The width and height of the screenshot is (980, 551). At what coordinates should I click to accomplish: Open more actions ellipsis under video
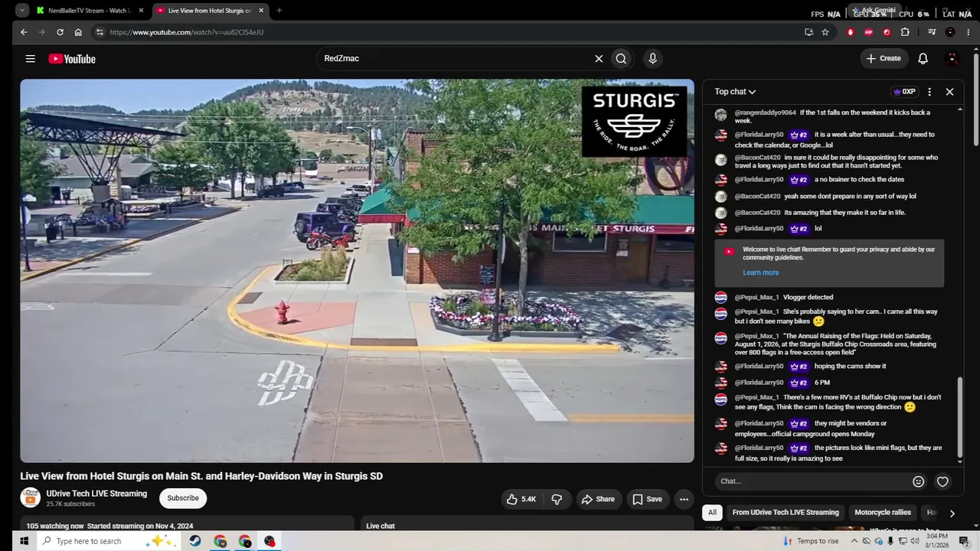coord(684,499)
